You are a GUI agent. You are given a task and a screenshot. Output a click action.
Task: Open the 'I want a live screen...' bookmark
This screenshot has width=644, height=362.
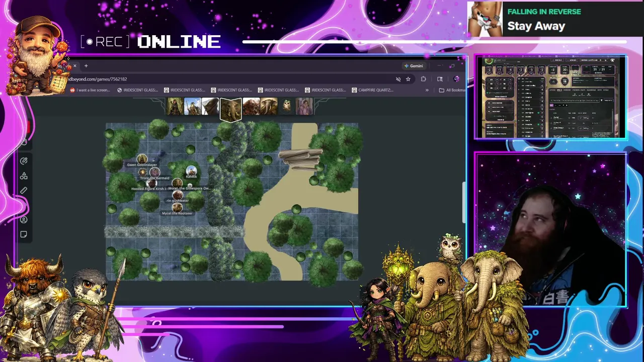tap(90, 90)
